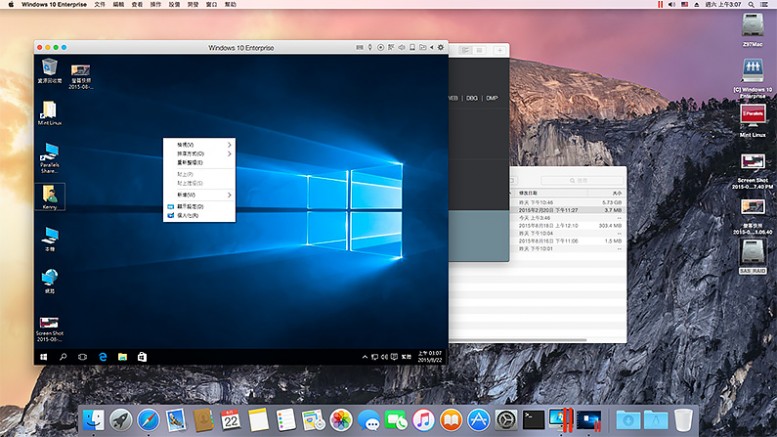The image size is (777, 437).
Task: Select the Screen Shot 2015-08 file on Windows desktop
Action: click(49, 329)
